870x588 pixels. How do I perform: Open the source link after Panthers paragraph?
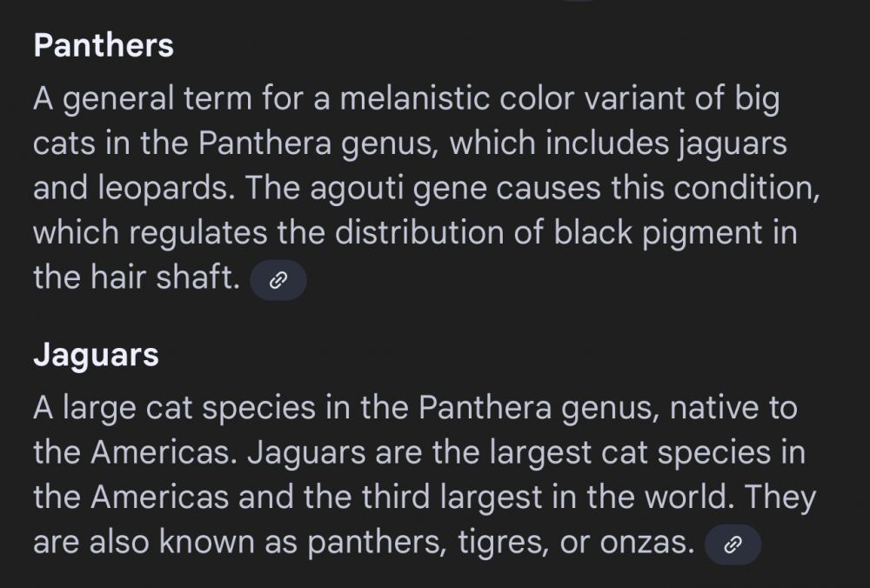(x=278, y=280)
